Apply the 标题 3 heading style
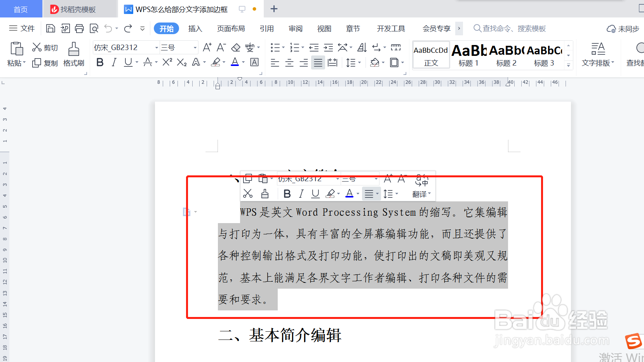The height and width of the screenshot is (362, 644). tap(544, 55)
